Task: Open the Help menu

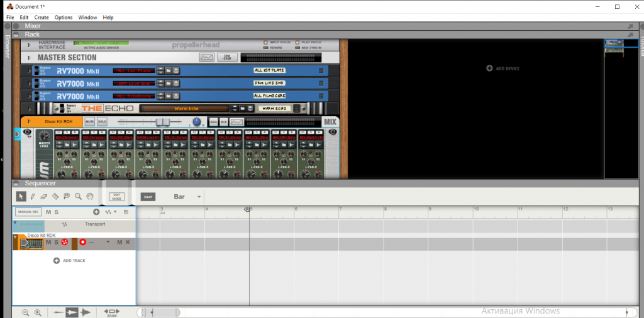Action: click(108, 17)
